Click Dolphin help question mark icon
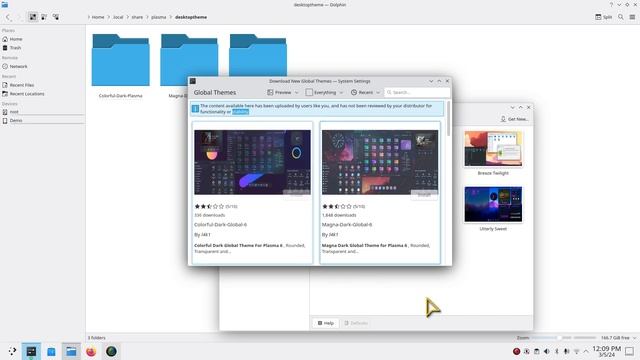This screenshot has width=640, height=360. pos(611,5)
